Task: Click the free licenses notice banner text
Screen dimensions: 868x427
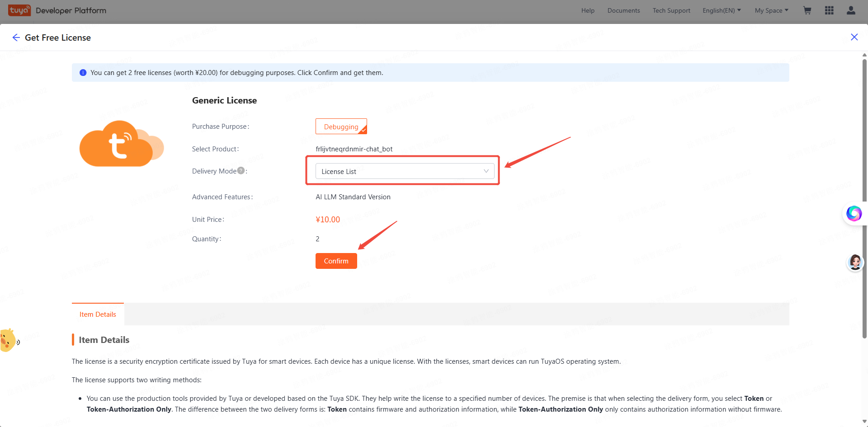Action: [x=237, y=72]
